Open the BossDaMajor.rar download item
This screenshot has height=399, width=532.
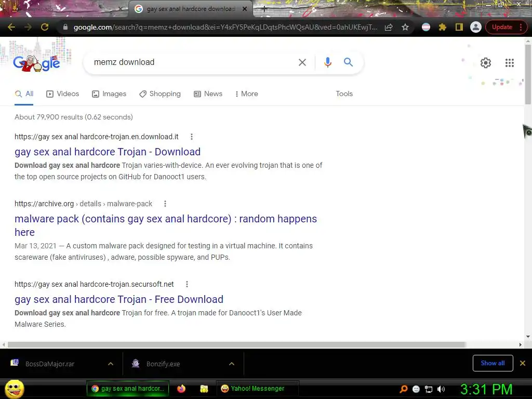(x=50, y=364)
